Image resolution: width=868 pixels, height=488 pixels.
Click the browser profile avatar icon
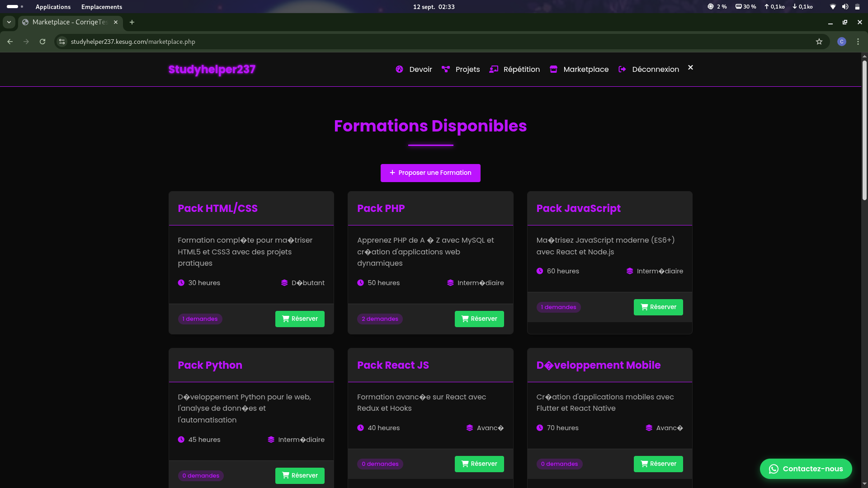pyautogui.click(x=841, y=41)
